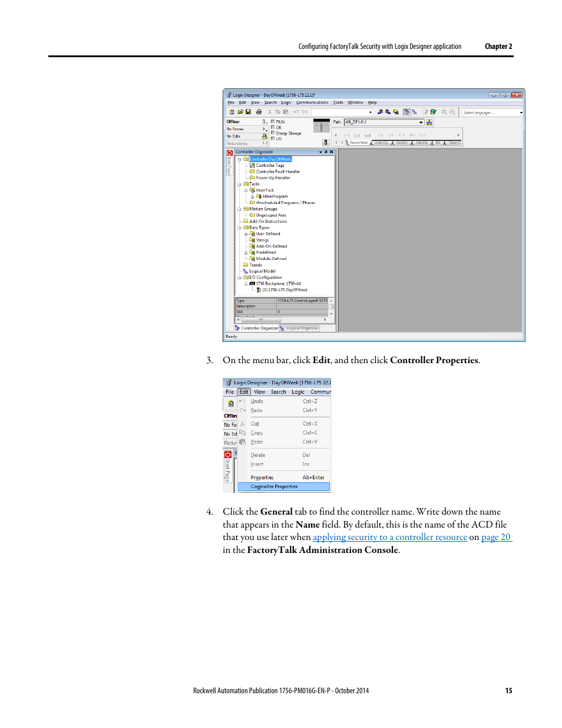Viewport: 562px width, 728px height.
Task: Click the red Start Page icon in upper window
Action: (230, 153)
